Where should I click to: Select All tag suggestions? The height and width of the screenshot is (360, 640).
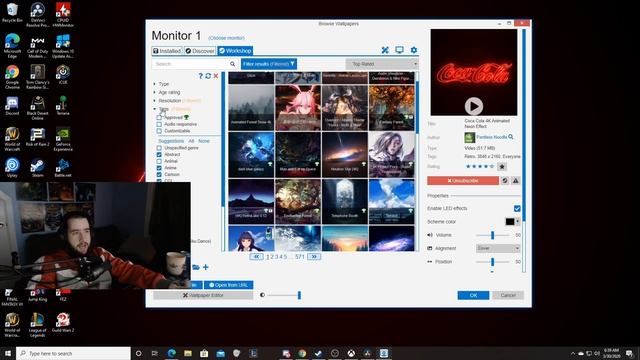click(191, 141)
